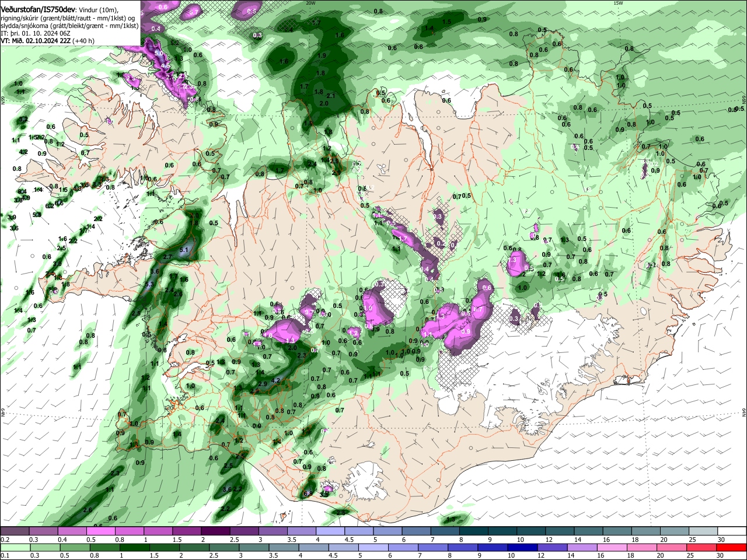Pick the snow legend swatch starting at 0.4
The image size is (747, 560).
pos(72,531)
